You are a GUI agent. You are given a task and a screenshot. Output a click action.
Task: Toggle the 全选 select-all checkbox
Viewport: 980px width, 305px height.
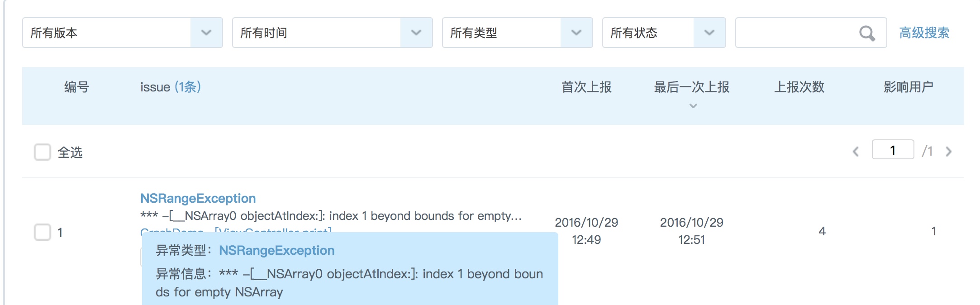tap(43, 152)
